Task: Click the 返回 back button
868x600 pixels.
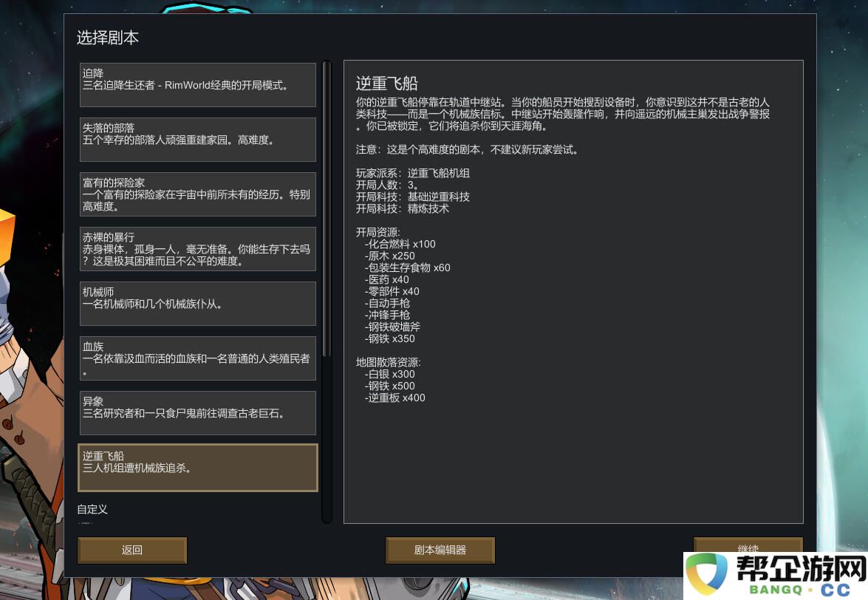Action: (x=131, y=550)
